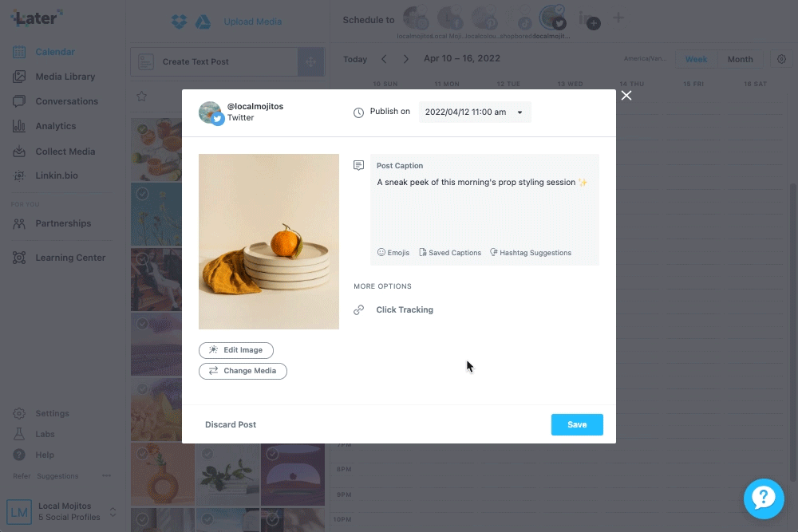Click Create Text Post button
Screen dimensions: 798x532
pyautogui.click(x=214, y=62)
